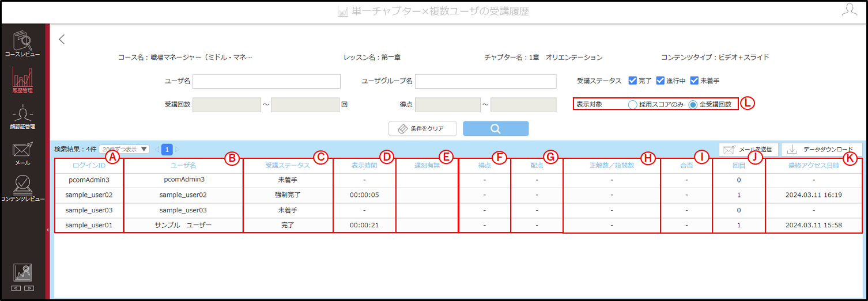Screen dimensions: 868x301
Task: Toggle the 進行中 status checkbox
Action: (661, 81)
